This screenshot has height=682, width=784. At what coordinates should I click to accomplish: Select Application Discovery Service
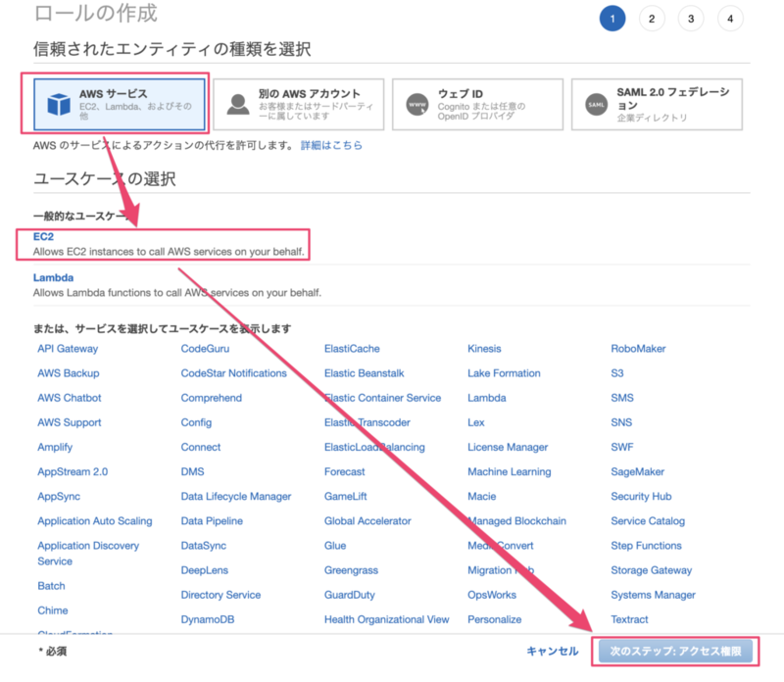[x=88, y=553]
